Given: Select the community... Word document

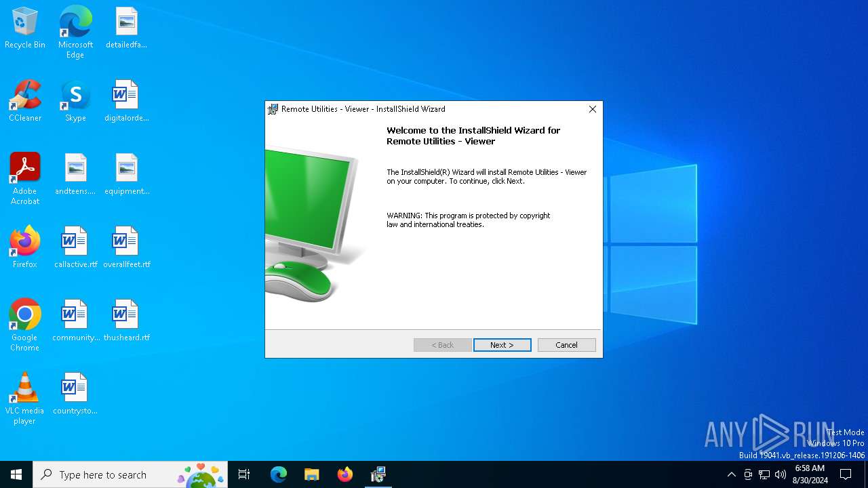Looking at the screenshot, I should pyautogui.click(x=75, y=321).
